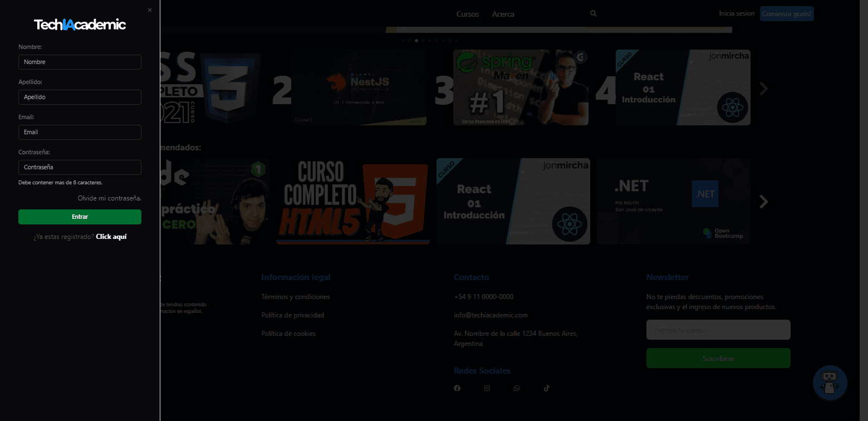The width and height of the screenshot is (868, 421).
Task: Open the Facebook social icon
Action: coord(457,388)
